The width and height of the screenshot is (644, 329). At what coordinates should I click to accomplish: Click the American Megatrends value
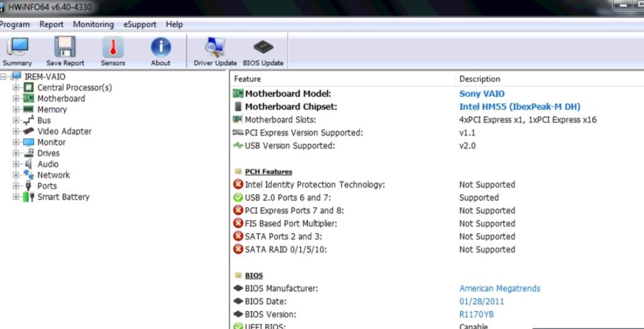[x=499, y=289]
